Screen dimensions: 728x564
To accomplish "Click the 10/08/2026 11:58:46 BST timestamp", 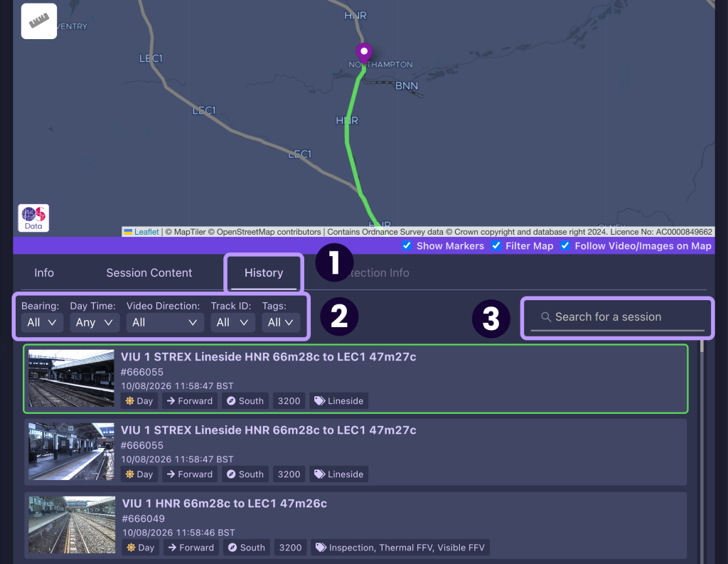I will [178, 533].
